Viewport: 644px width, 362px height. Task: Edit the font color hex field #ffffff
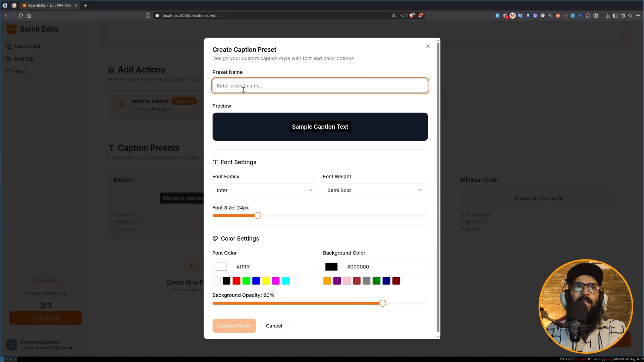click(x=274, y=267)
